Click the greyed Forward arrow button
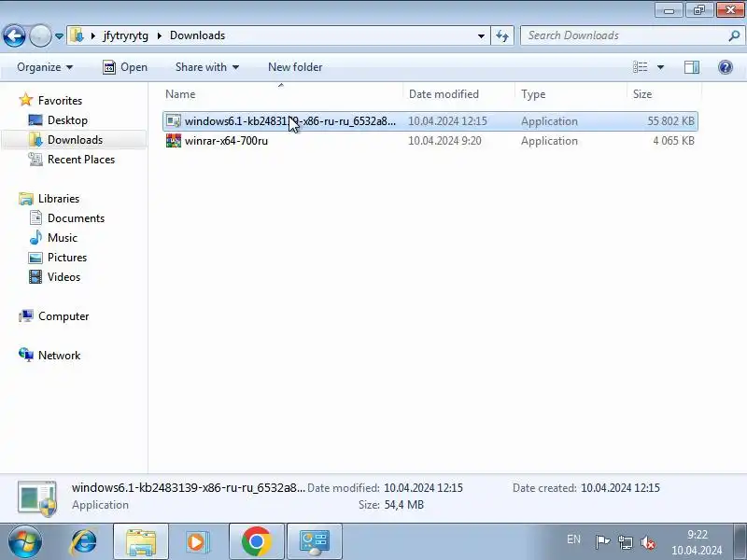 [x=40, y=35]
